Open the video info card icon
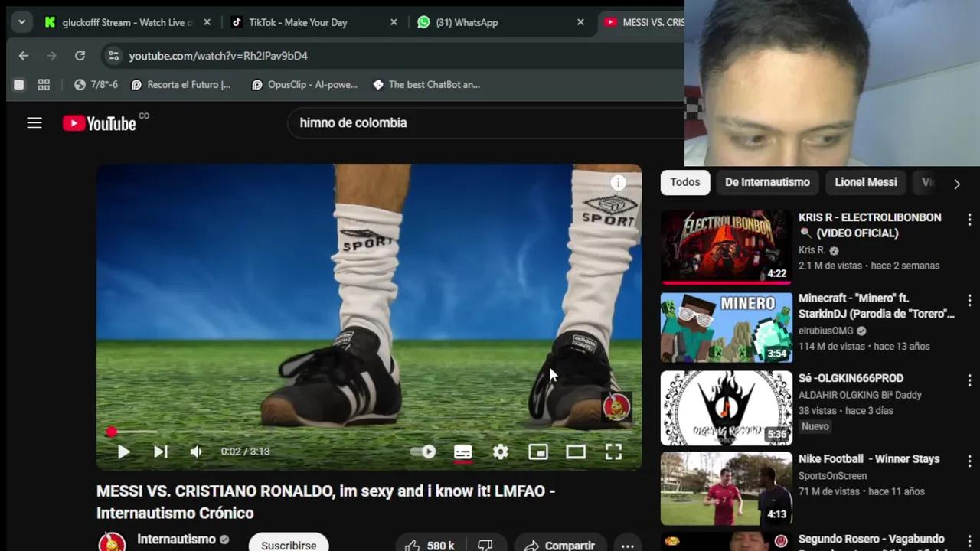Image resolution: width=980 pixels, height=551 pixels. point(618,182)
